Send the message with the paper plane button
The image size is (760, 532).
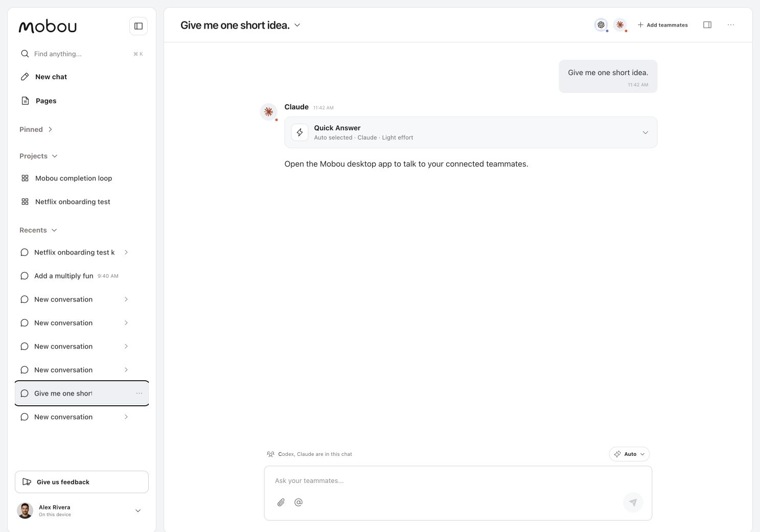click(x=633, y=502)
